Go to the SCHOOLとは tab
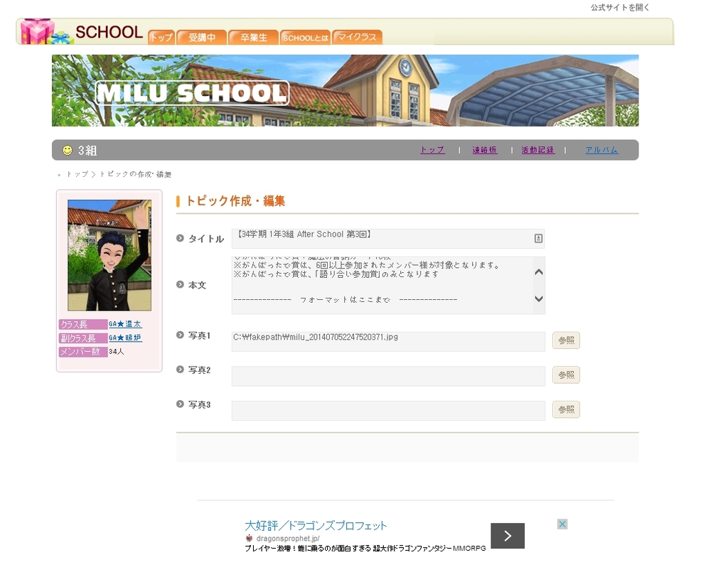This screenshot has width=728, height=577. tap(305, 38)
